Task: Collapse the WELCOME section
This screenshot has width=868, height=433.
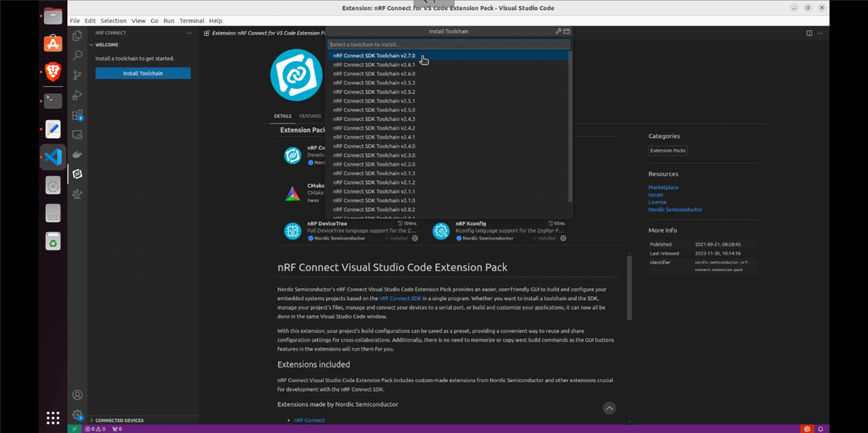Action: coord(106,45)
